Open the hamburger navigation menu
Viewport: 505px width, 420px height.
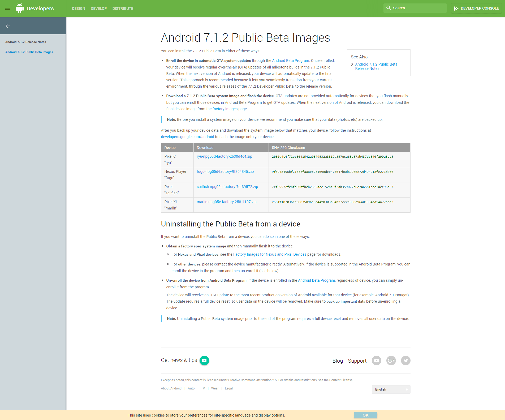8,8
